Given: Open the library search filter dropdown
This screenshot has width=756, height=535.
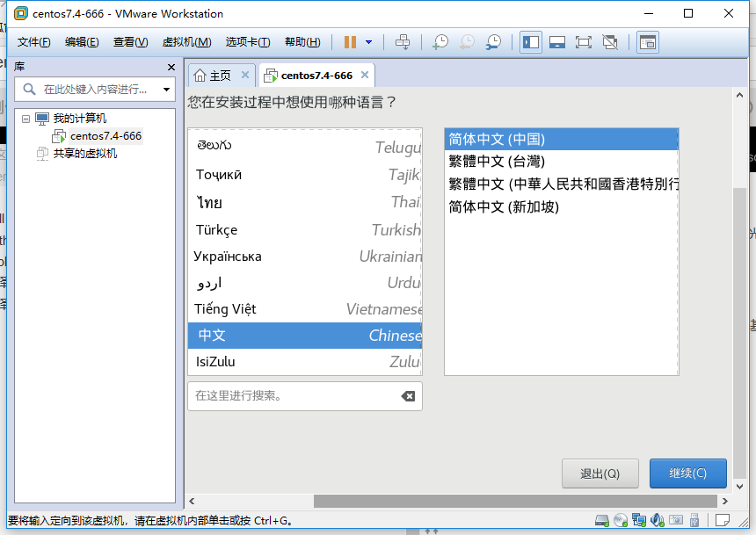Looking at the screenshot, I should [167, 90].
